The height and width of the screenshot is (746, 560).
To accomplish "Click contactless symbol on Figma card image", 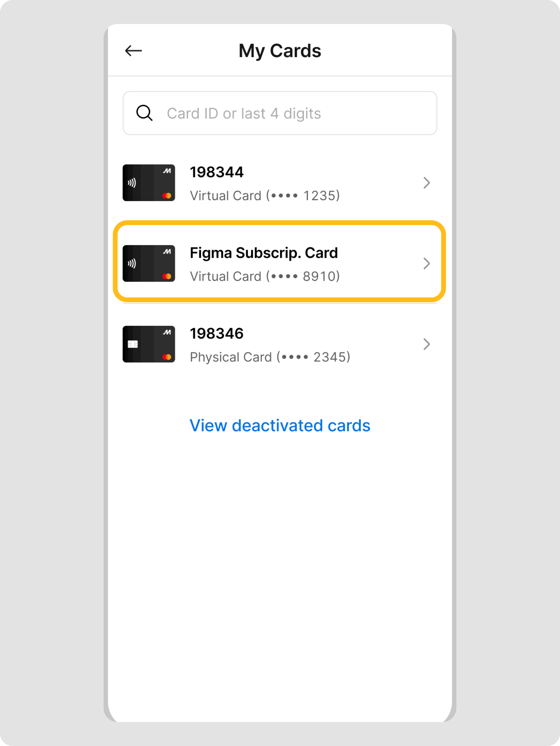I will (x=132, y=263).
